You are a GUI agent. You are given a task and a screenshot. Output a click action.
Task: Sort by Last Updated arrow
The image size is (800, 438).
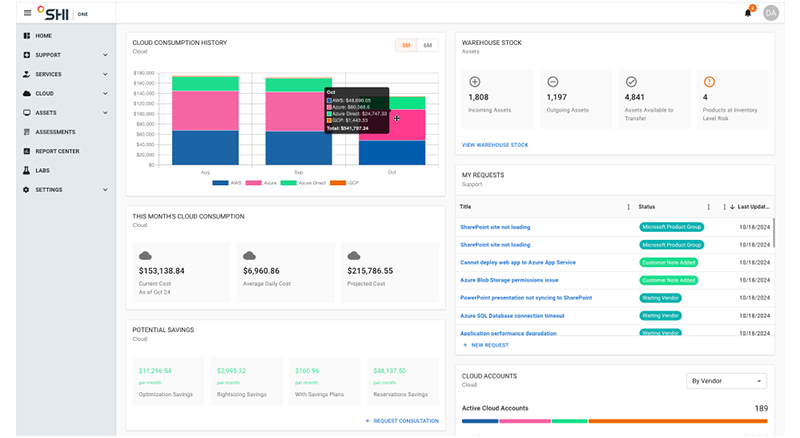(732, 207)
